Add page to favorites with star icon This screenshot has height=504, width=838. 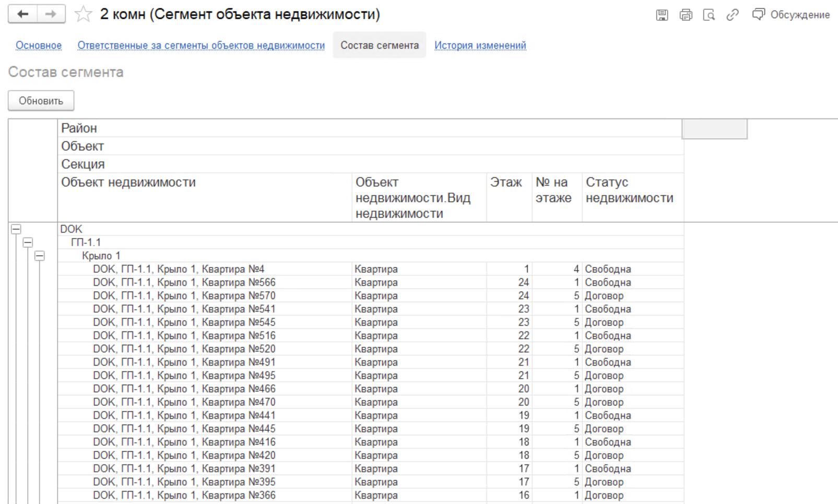click(x=83, y=15)
